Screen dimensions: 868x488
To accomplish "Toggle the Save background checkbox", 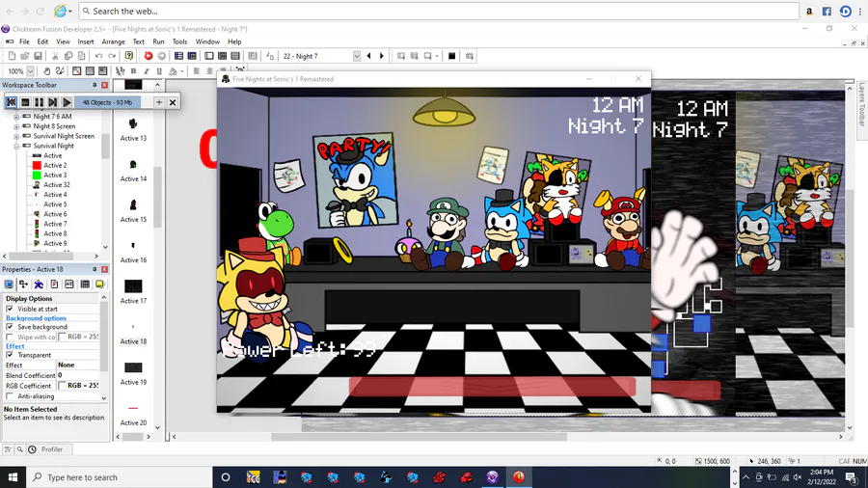I will (x=10, y=327).
